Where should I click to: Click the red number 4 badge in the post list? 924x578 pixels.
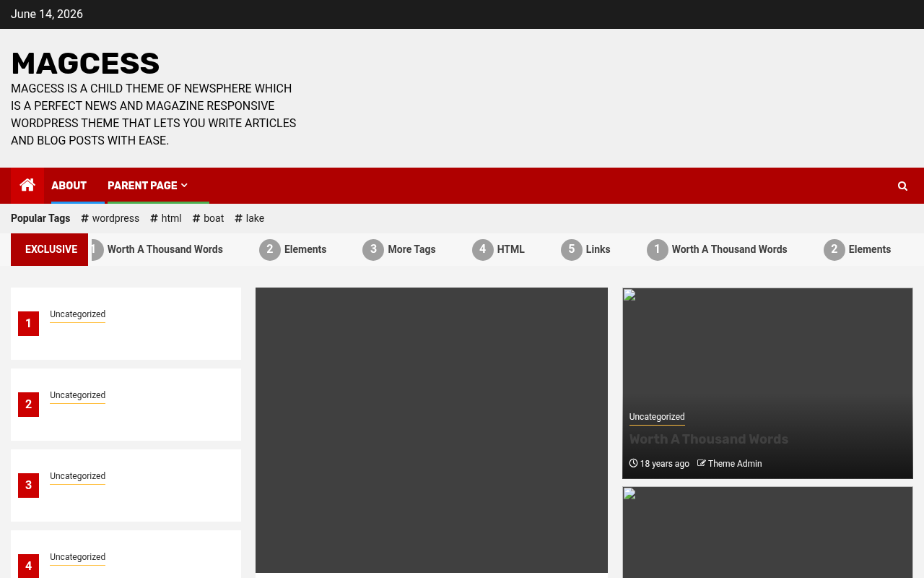tap(29, 566)
